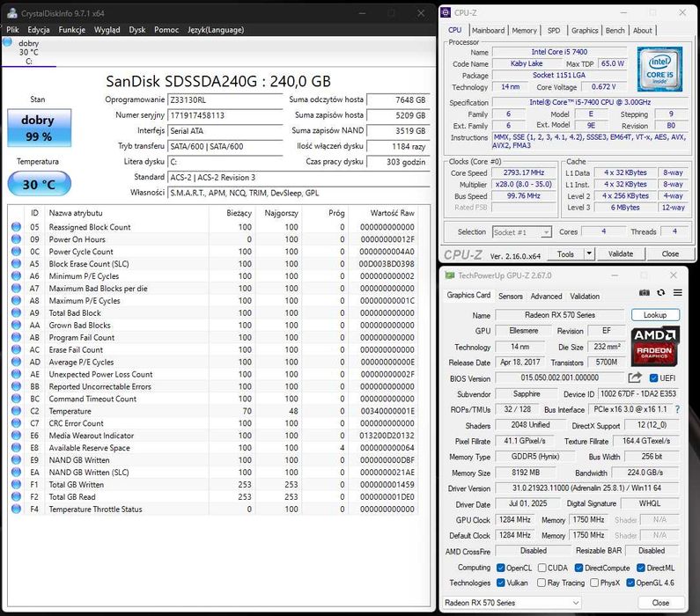Click status orb for Reassigned Block Count
The width and height of the screenshot is (700, 616).
[x=16, y=226]
